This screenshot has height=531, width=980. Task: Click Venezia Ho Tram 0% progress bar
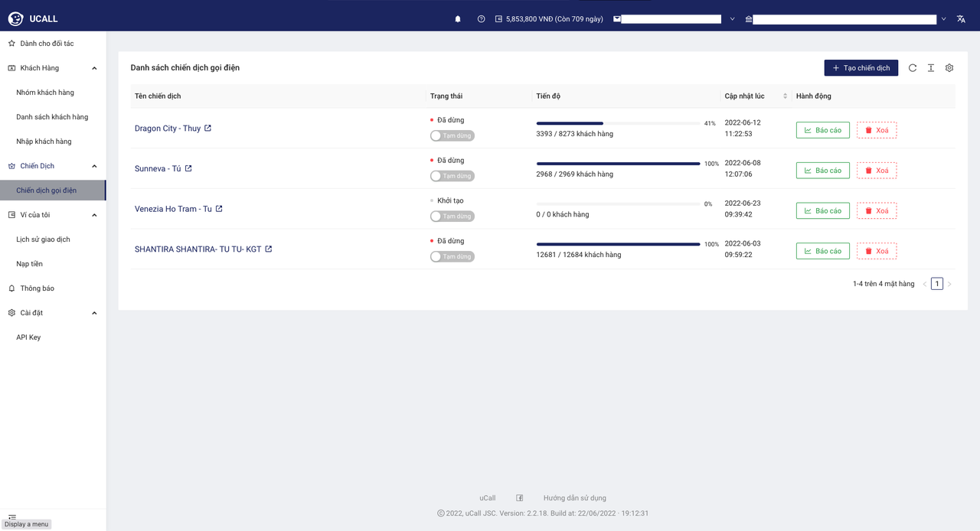618,204
